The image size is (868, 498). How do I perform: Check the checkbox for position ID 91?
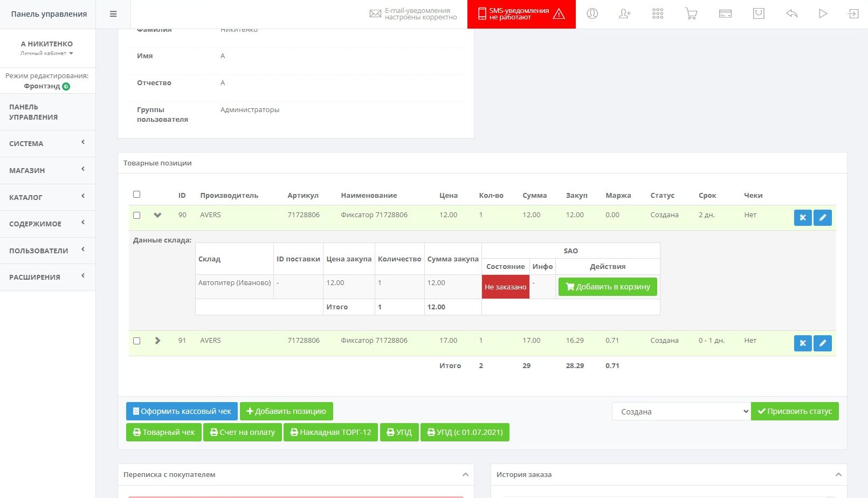tap(137, 341)
